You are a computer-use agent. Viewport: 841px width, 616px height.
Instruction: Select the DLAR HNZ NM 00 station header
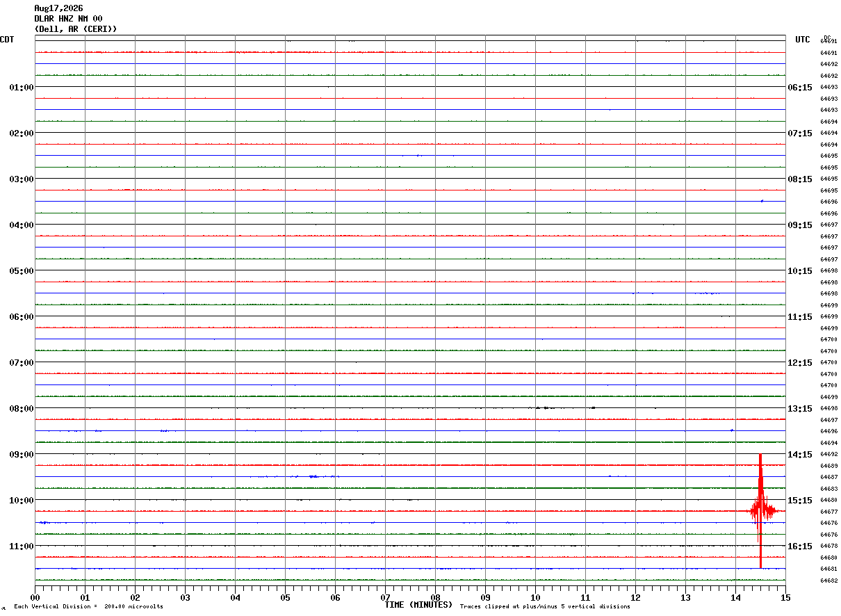point(68,19)
